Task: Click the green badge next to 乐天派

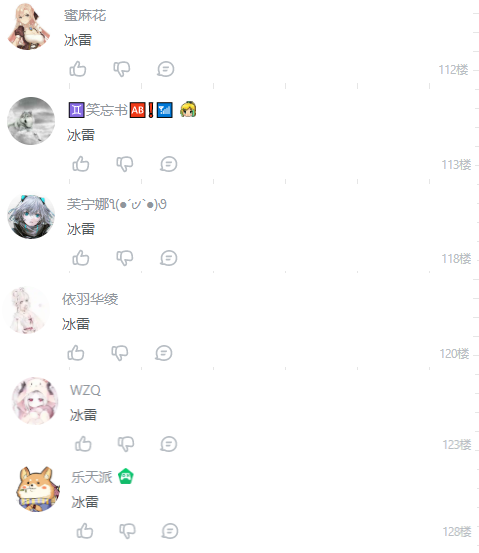Action: (x=126, y=476)
